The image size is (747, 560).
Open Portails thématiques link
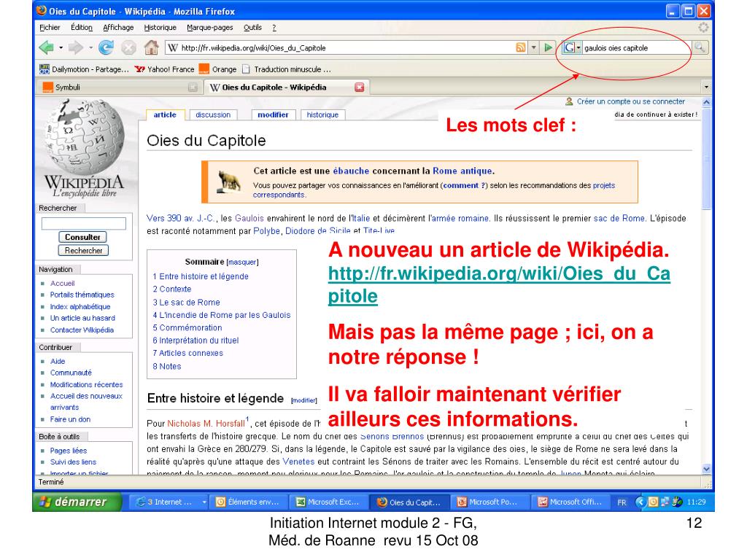(x=82, y=295)
